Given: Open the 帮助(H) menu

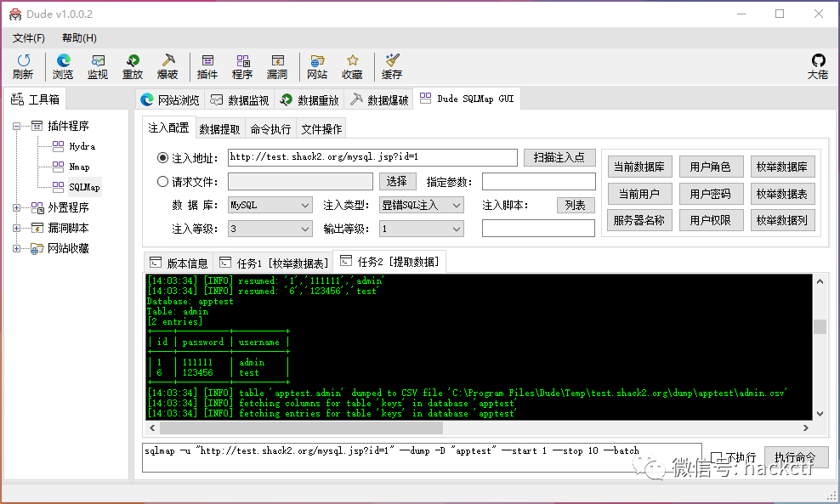Looking at the screenshot, I should point(79,38).
